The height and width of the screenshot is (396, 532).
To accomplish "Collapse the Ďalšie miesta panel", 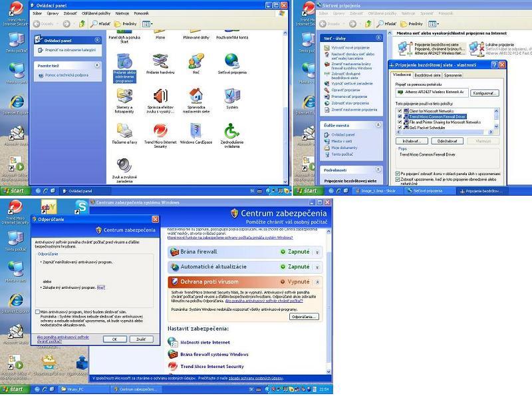I will click(x=378, y=125).
